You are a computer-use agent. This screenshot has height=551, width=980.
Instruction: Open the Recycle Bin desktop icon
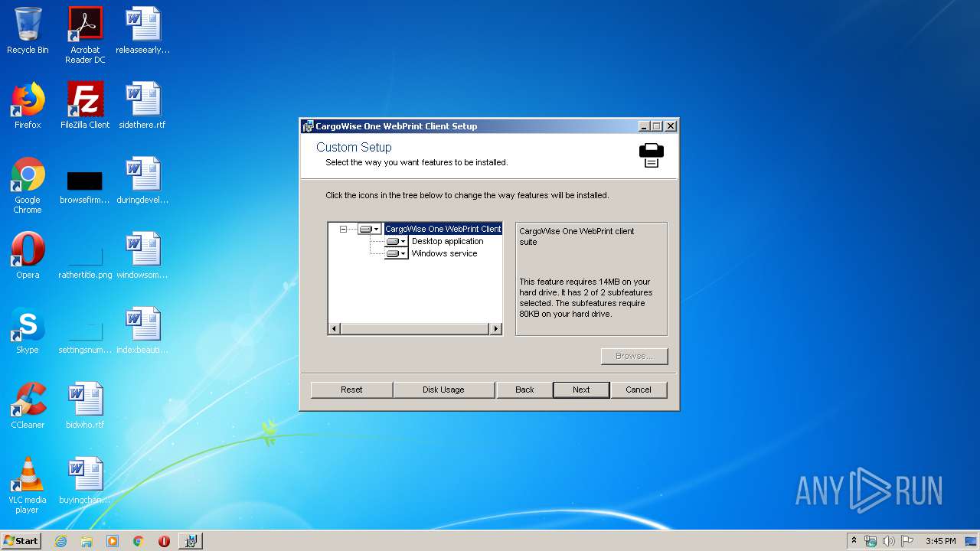click(28, 31)
